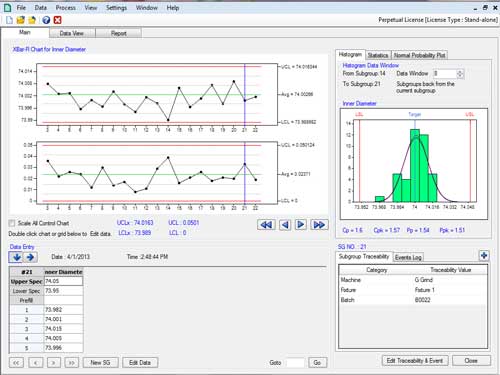This screenshot has width=500, height=375.
Task: Step chart back one subgroup
Action: tap(285, 225)
